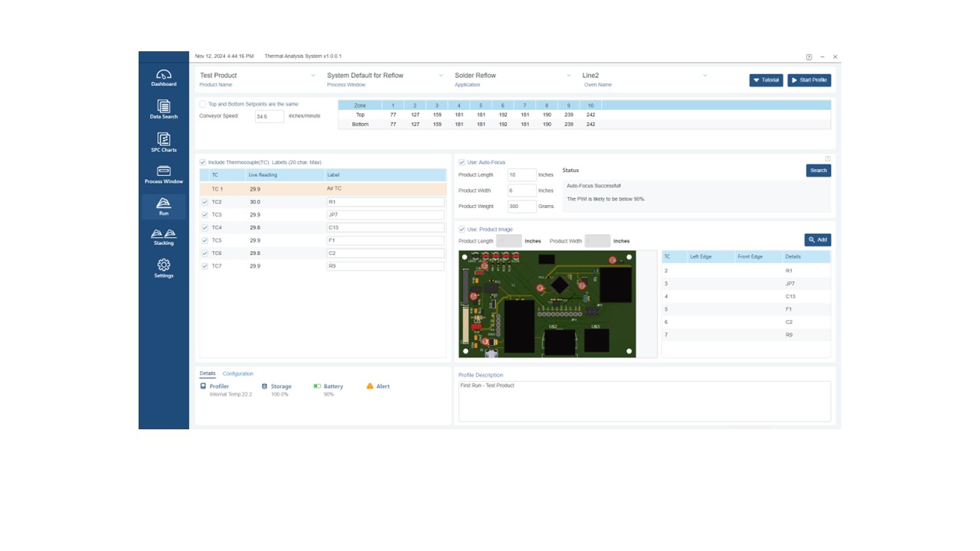Select the Data Search sidebar icon
The image size is (980, 551).
point(162,108)
